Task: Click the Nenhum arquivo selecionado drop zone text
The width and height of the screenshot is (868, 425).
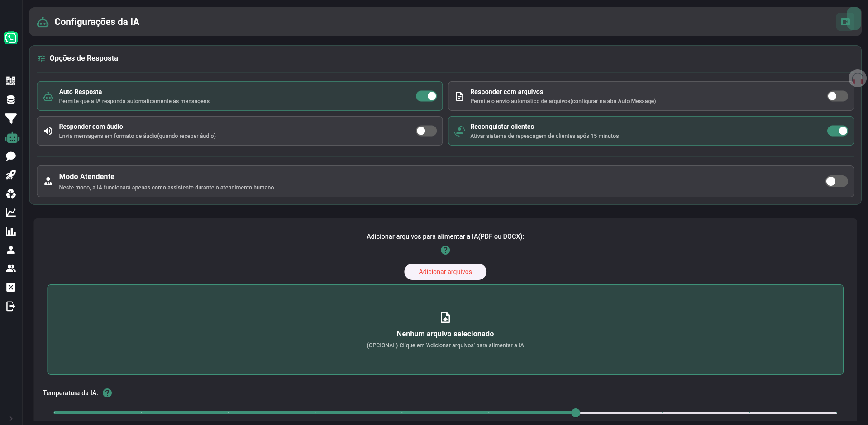Action: (x=445, y=334)
